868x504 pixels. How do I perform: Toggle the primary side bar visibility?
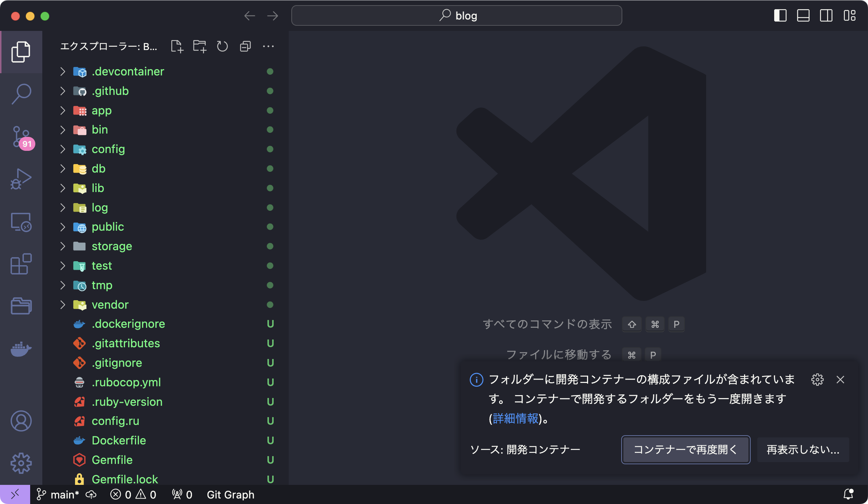click(780, 16)
